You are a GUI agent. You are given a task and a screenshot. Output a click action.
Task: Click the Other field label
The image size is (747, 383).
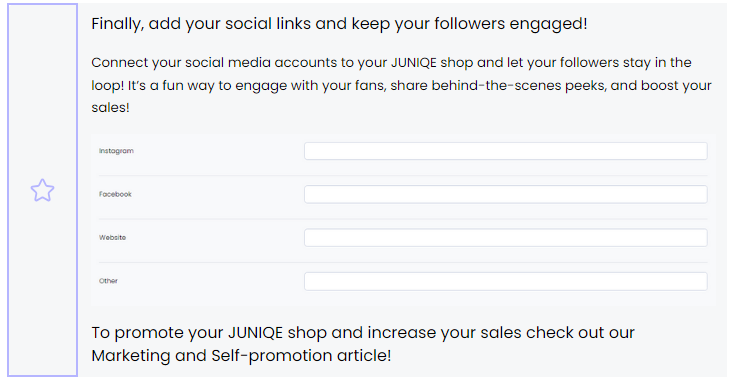coord(108,281)
